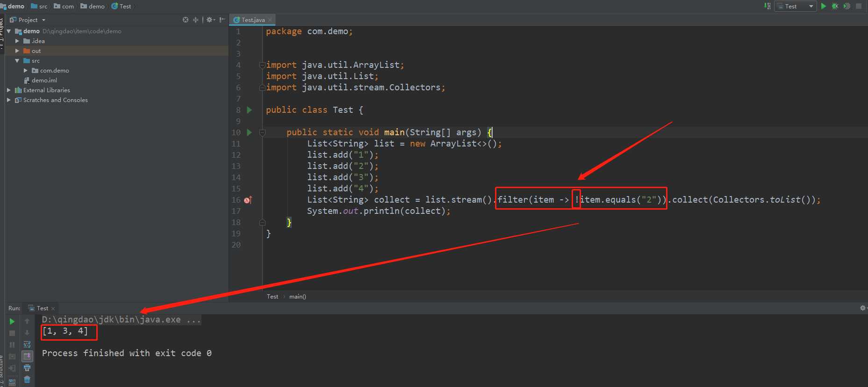The height and width of the screenshot is (387, 868).
Task: Open the Run panel gear settings
Action: (x=862, y=308)
